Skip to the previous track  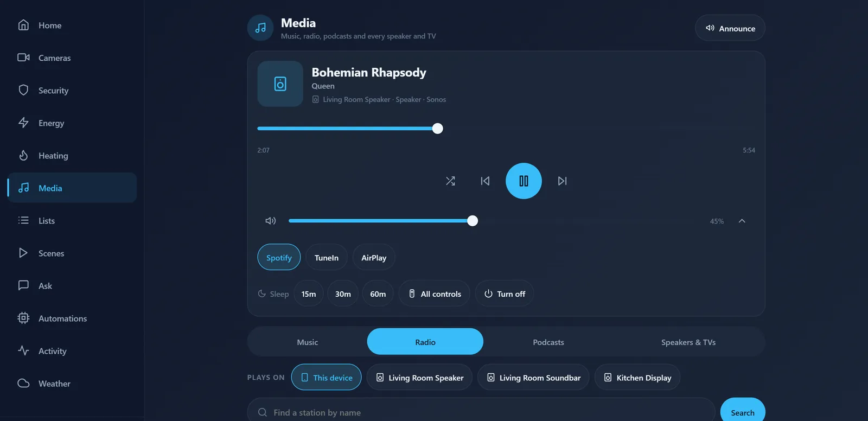click(x=485, y=181)
